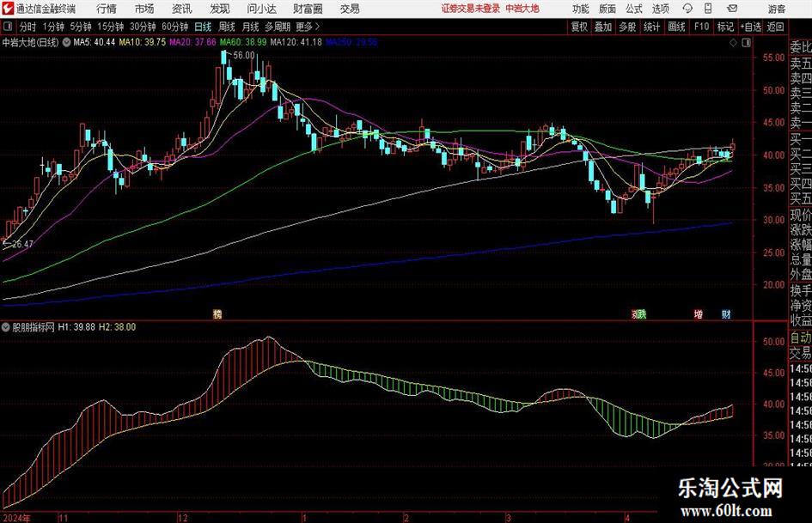Open the 行情 menu

coord(107,9)
